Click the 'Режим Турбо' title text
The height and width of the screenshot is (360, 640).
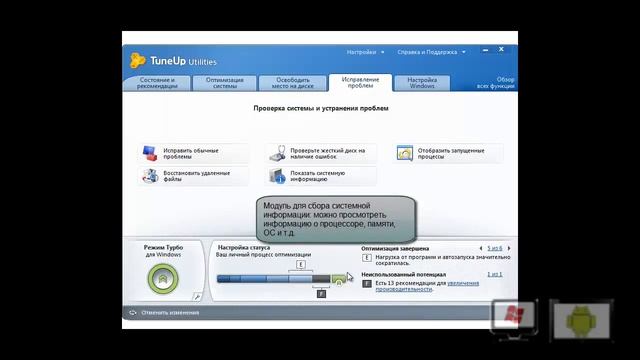tap(163, 247)
